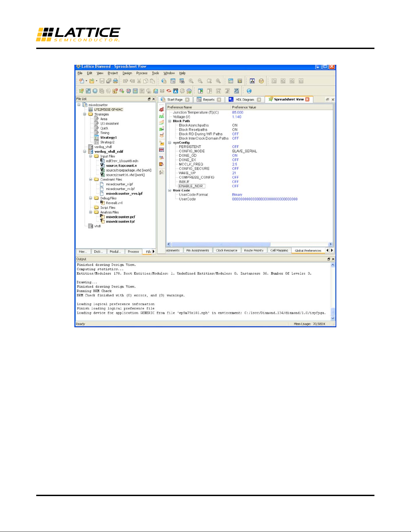Screen dimensions: 411x532
Task: Click the Print icon in the toolbar
Action: point(115,81)
